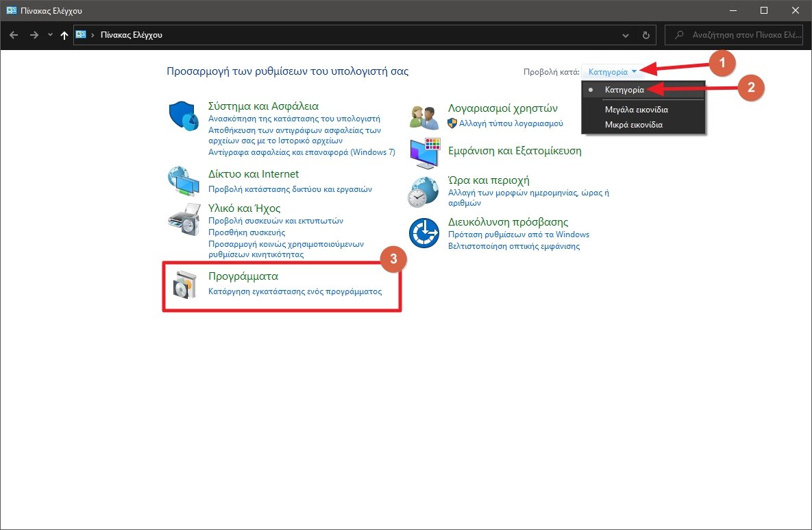
Task: Select the Κατηγορία radio option in menu
Action: [x=624, y=90]
